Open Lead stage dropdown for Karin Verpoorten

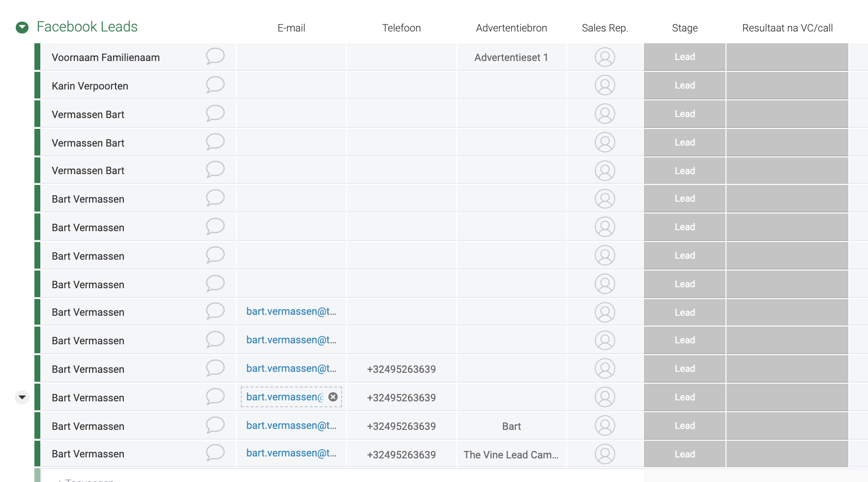[684, 86]
